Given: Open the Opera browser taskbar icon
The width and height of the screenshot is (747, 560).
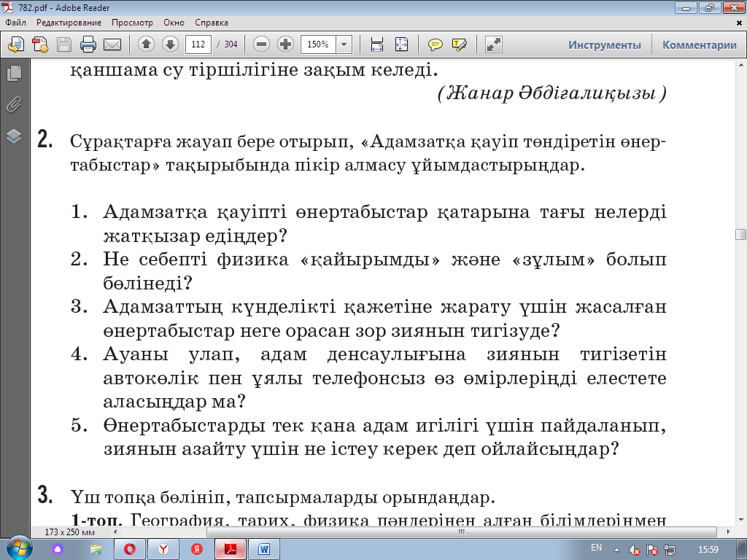Looking at the screenshot, I should (x=130, y=549).
